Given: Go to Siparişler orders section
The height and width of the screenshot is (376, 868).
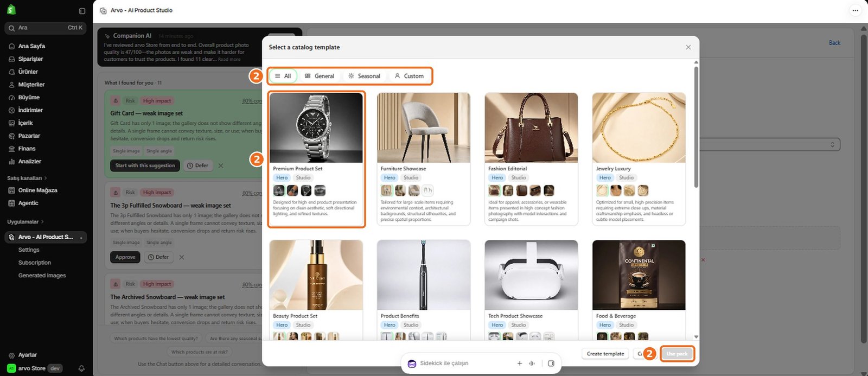Looking at the screenshot, I should coord(30,59).
